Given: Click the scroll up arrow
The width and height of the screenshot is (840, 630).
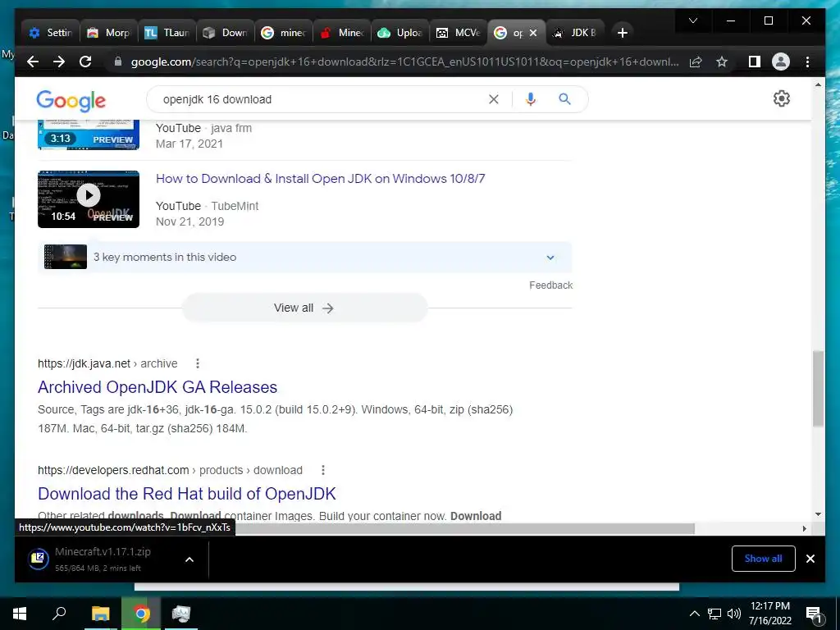Looking at the screenshot, I should [x=818, y=84].
